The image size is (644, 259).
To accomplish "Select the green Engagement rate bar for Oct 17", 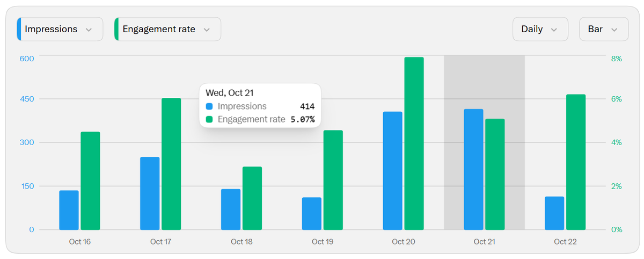I will [171, 164].
